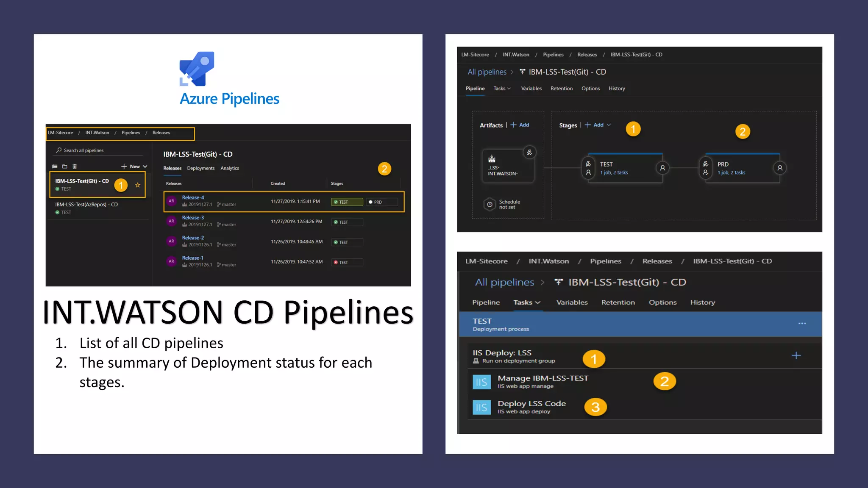Open pre-deployment conditions on the PRD stage
The image size is (868, 488).
(x=706, y=168)
